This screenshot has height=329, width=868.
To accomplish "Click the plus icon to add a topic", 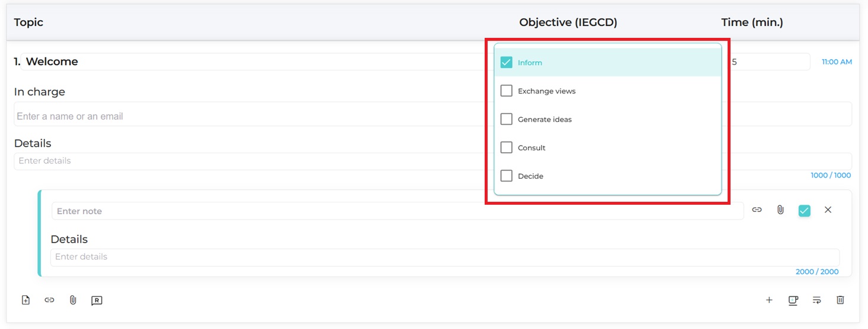I will tap(769, 300).
